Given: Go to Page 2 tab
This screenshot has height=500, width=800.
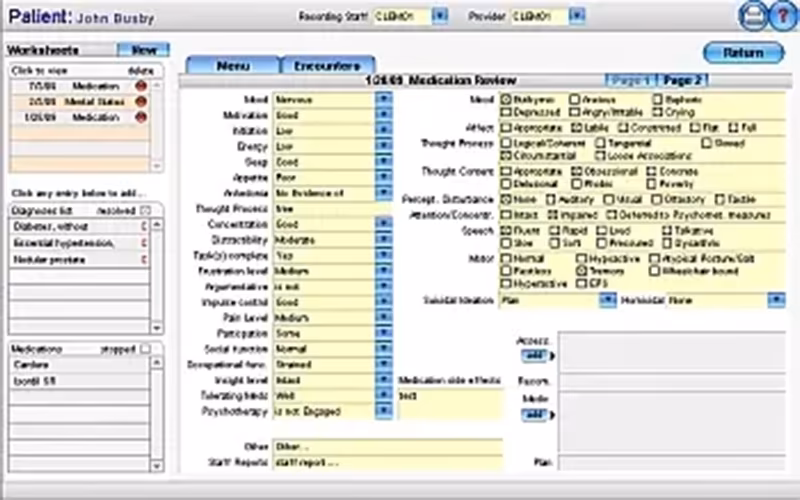Looking at the screenshot, I should (x=683, y=81).
